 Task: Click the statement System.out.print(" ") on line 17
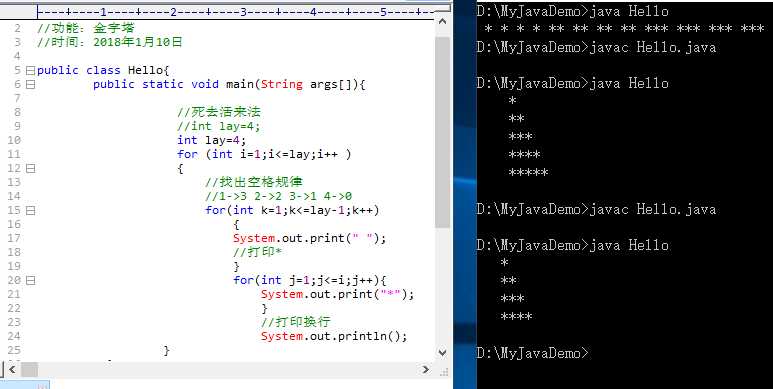coord(310,239)
